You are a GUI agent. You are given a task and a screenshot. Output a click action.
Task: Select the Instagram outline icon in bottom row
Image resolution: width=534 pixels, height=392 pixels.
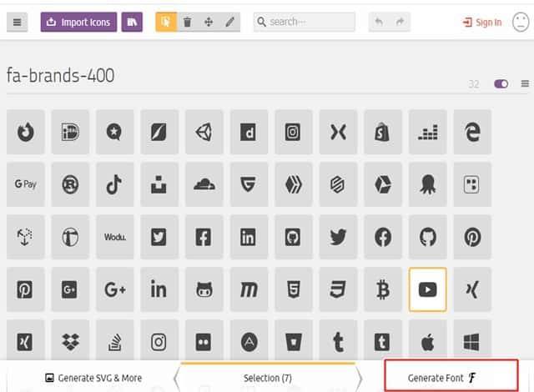(159, 341)
